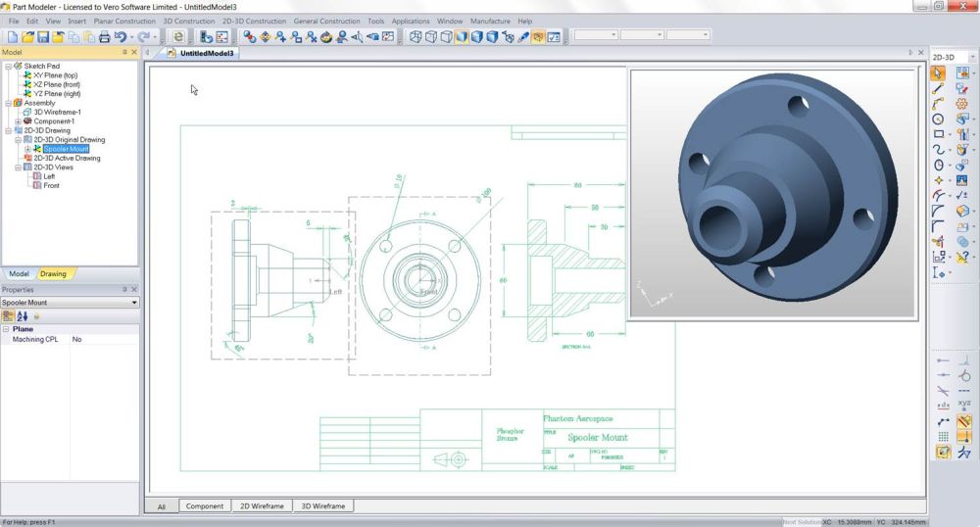Click the pan arrows icon
This screenshot has height=527, width=980.
point(266,37)
